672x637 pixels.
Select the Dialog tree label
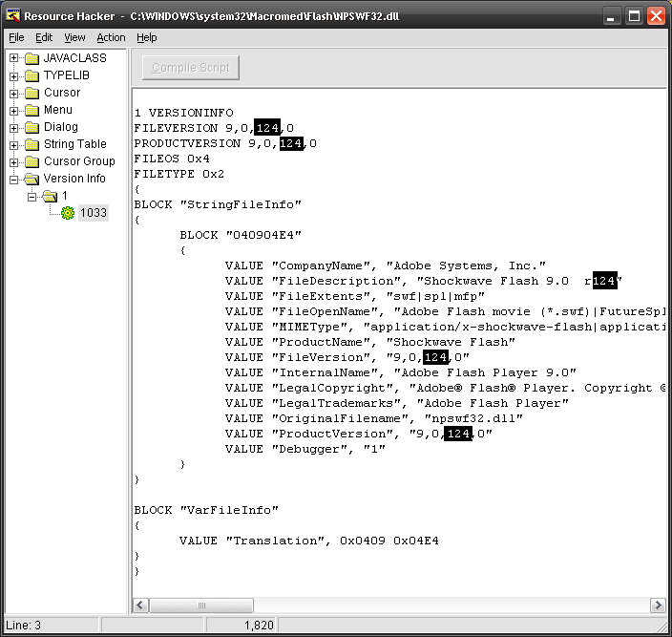[x=61, y=127]
